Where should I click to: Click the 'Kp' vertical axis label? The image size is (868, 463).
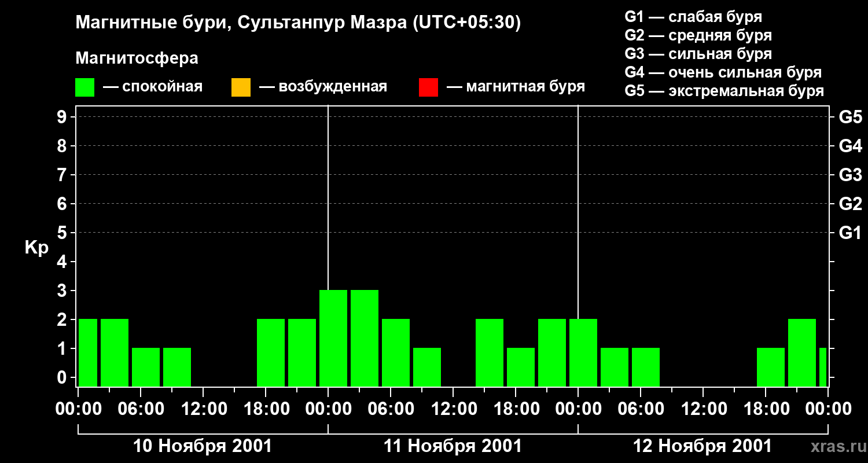[x=36, y=248]
